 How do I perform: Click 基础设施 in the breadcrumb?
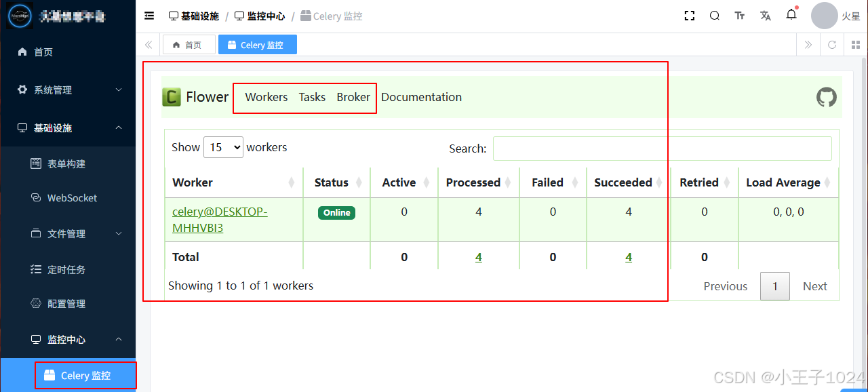tap(194, 16)
